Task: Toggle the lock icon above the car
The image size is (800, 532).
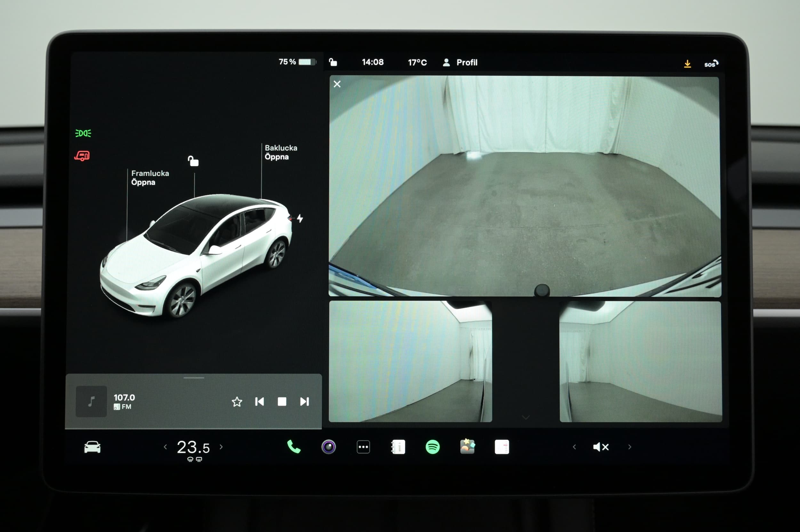Action: tap(194, 161)
